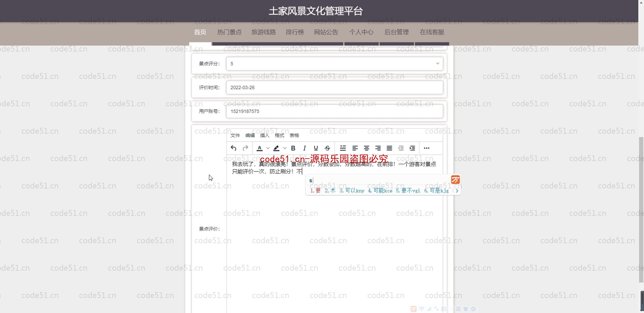Click the page vertical scrollbar
This screenshot has height=313, width=644.
coord(641,210)
